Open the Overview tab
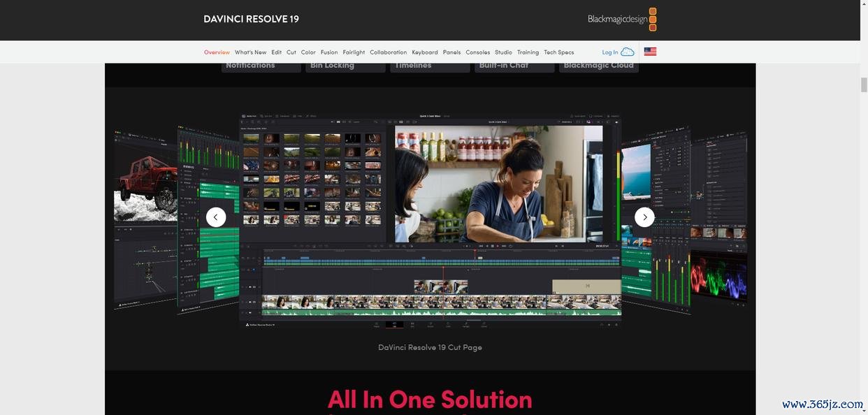 [217, 52]
